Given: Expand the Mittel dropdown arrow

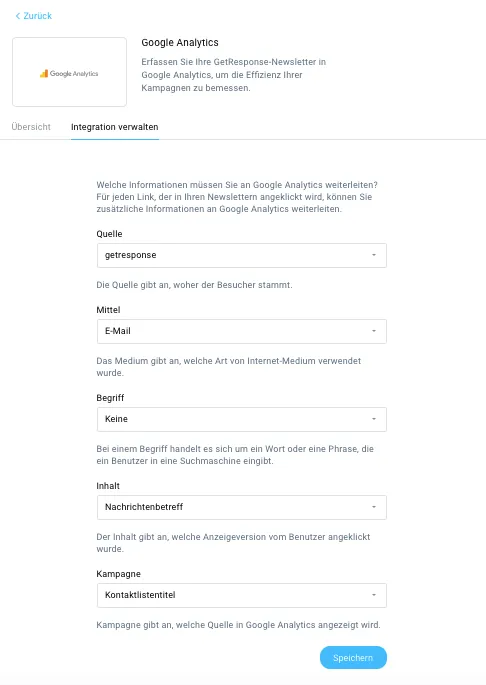Looking at the screenshot, I should tap(374, 331).
